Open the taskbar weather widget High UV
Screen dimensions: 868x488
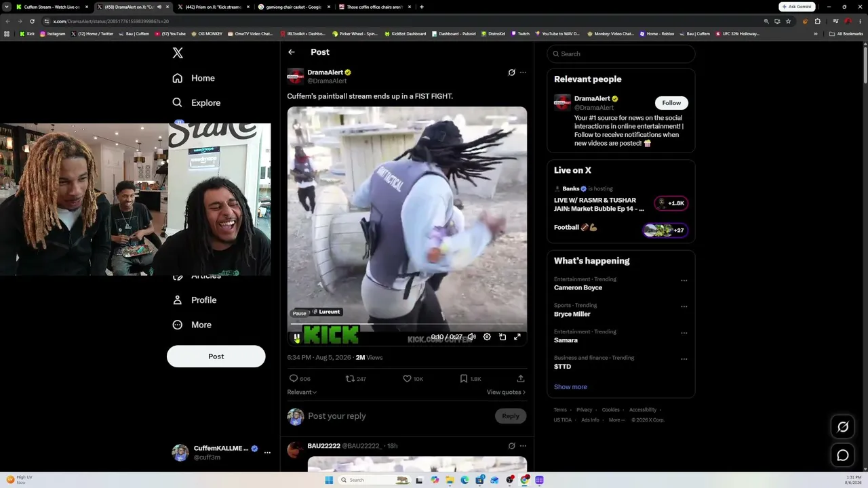coord(19,479)
